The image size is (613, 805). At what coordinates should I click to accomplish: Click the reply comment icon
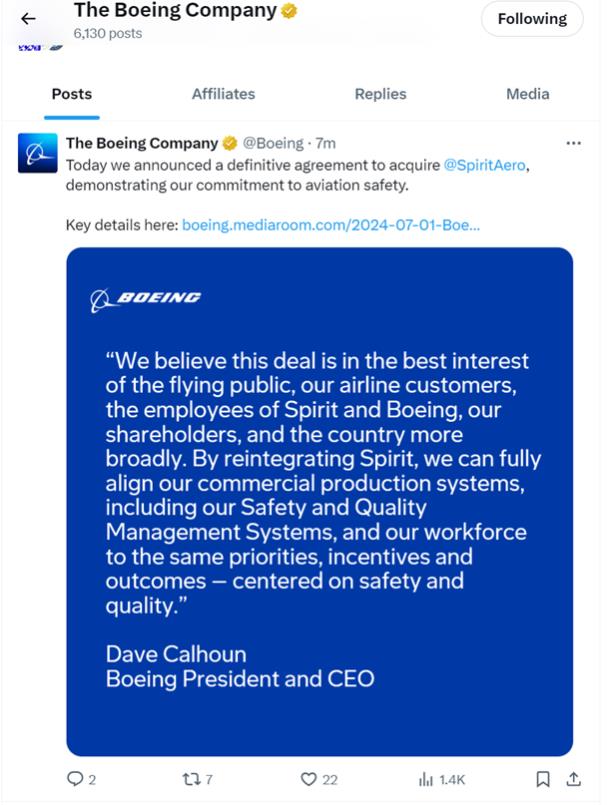(75, 779)
